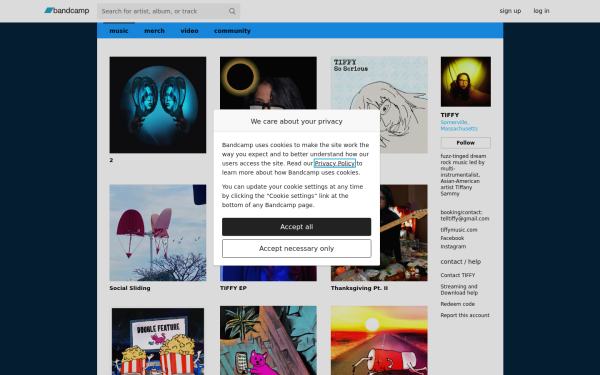Open album cover titled 2
The image size is (600, 375).
(x=158, y=105)
